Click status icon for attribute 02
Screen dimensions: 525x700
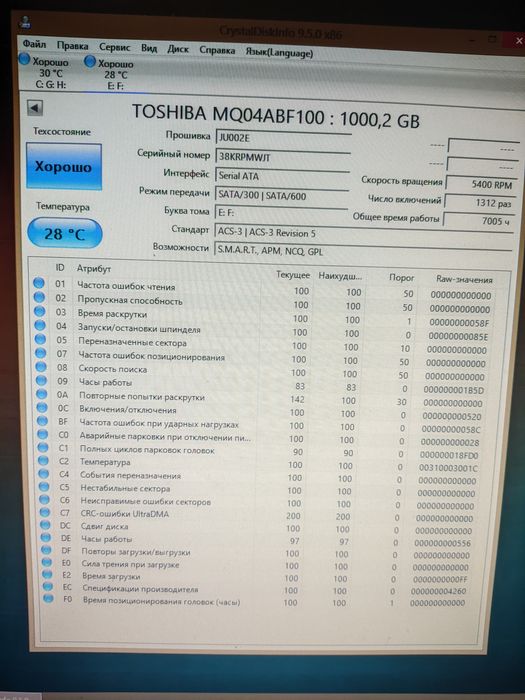[x=39, y=297]
